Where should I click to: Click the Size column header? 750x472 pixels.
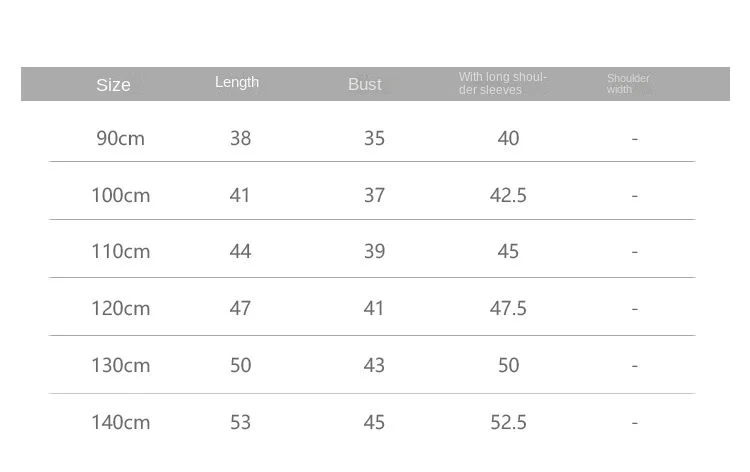(x=113, y=85)
